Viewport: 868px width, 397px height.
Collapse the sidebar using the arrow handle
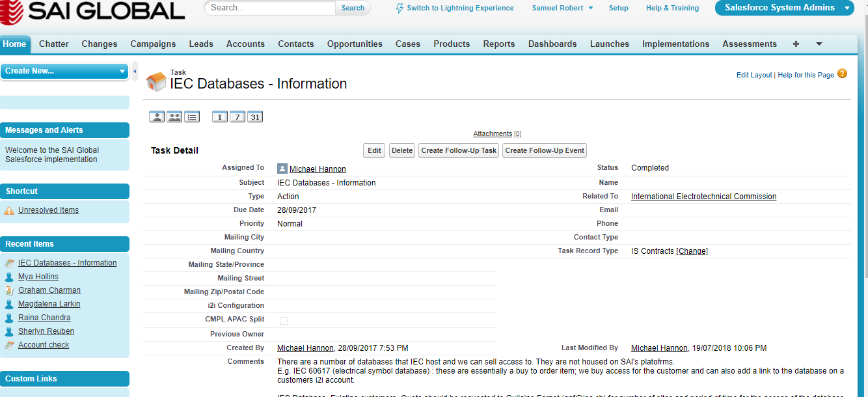pyautogui.click(x=135, y=70)
